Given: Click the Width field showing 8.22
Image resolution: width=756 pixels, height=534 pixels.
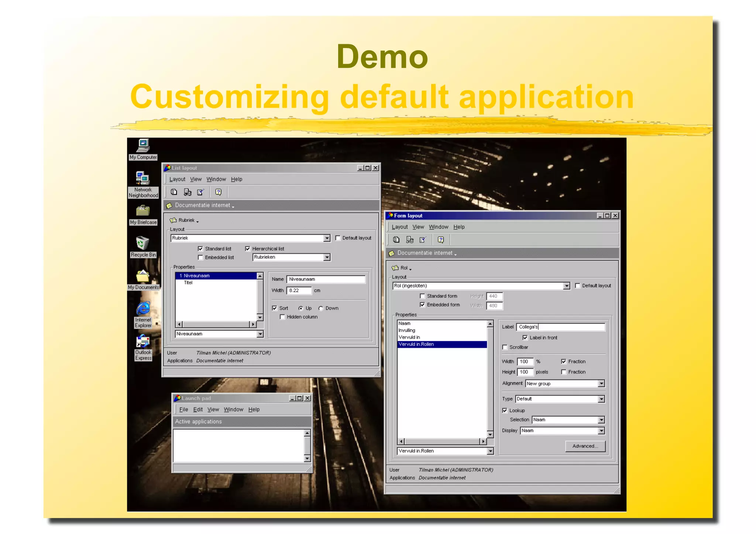Looking at the screenshot, I should click(x=299, y=291).
